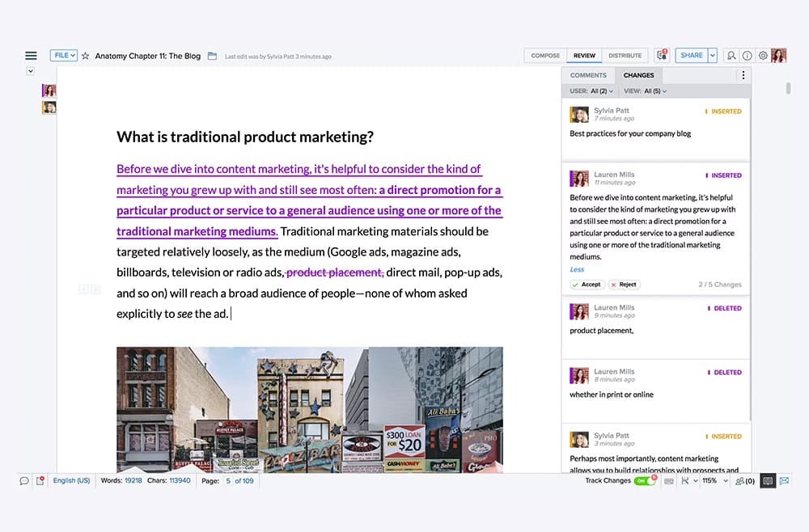Expand the collapse chevron under hamburger menu
Screen dimensions: 809x532
tap(31, 71)
